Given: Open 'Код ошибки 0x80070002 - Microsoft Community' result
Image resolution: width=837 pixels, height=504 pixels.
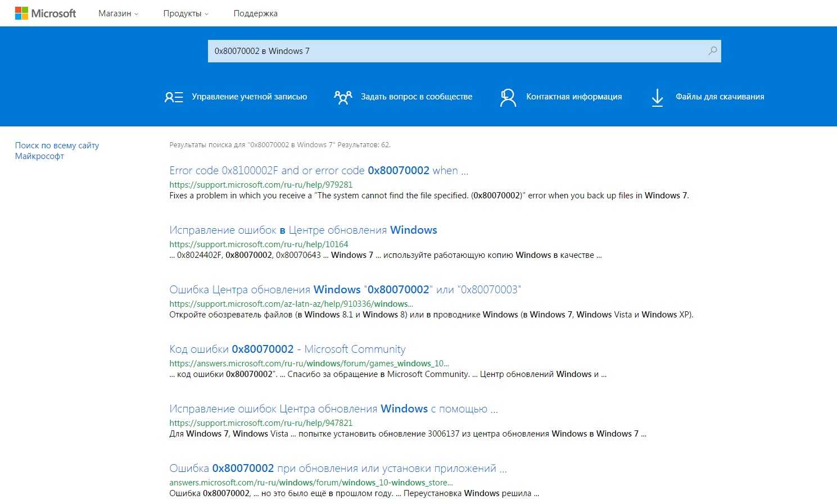Looking at the screenshot, I should point(287,349).
